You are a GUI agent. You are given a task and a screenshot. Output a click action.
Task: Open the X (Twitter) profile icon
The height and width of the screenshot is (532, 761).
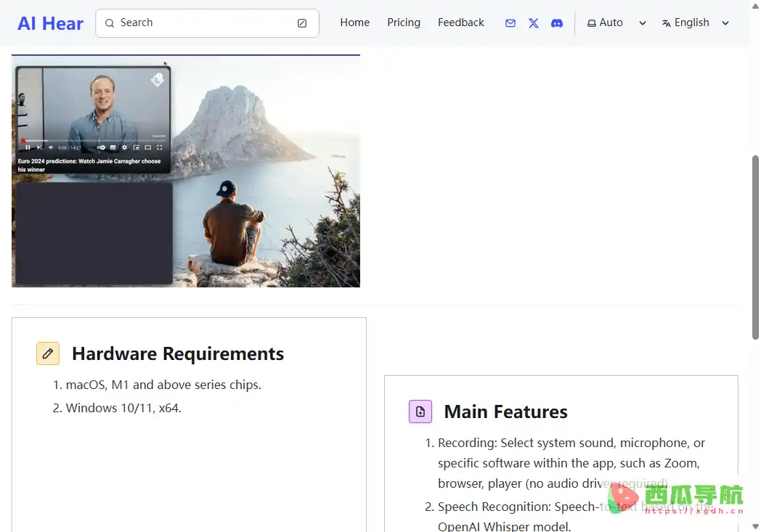534,23
